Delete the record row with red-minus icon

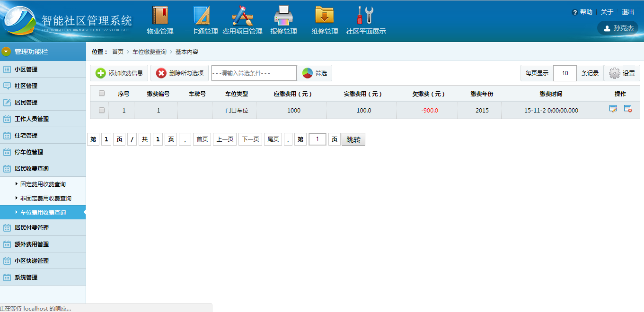pyautogui.click(x=628, y=109)
